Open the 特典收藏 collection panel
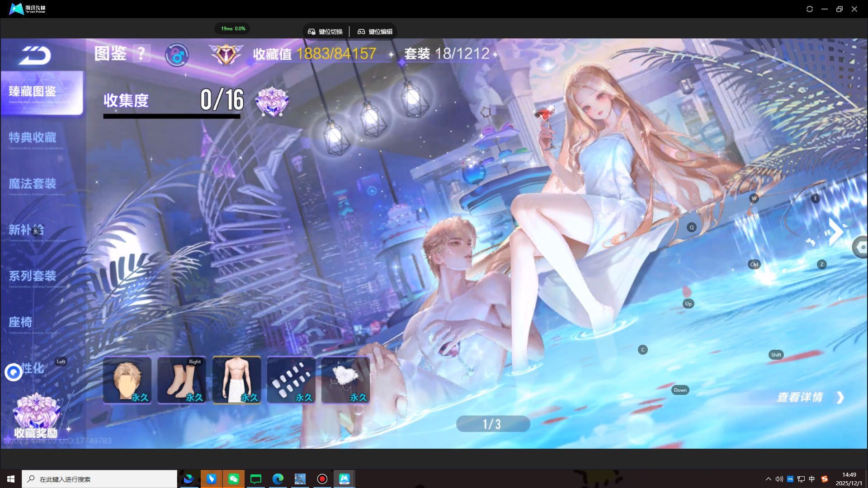The width and height of the screenshot is (868, 488). [x=33, y=138]
